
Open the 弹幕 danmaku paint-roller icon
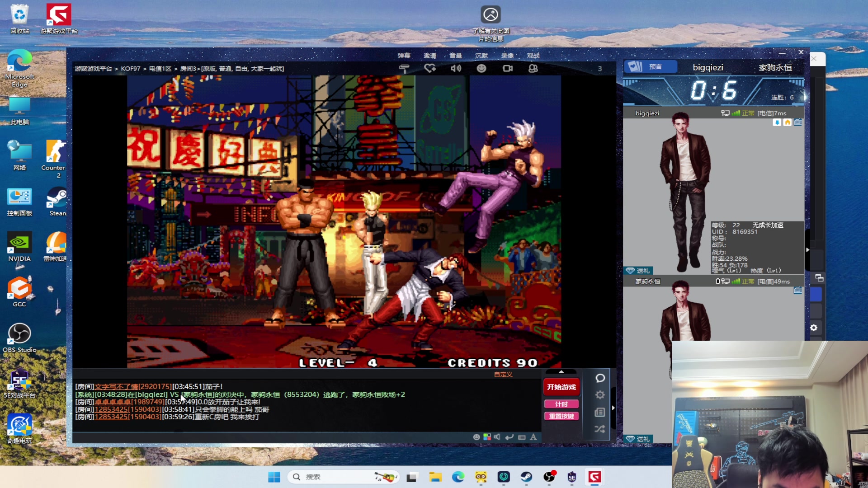[404, 68]
